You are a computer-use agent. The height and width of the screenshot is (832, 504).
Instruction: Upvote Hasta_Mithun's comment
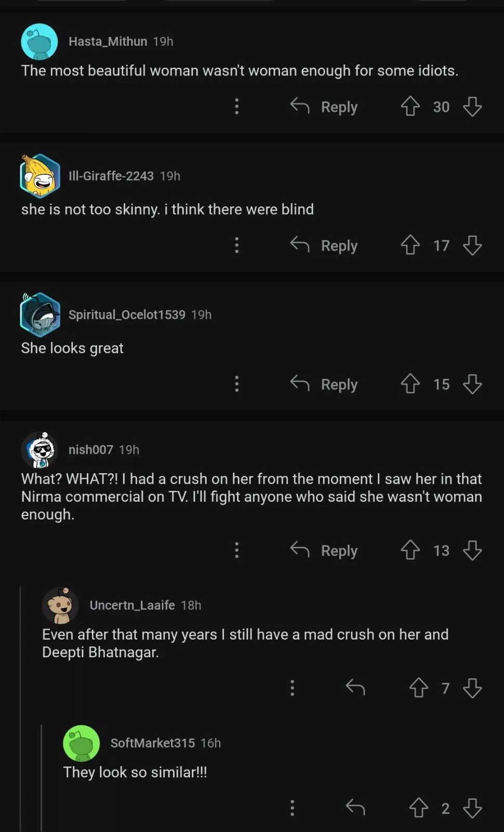point(410,107)
